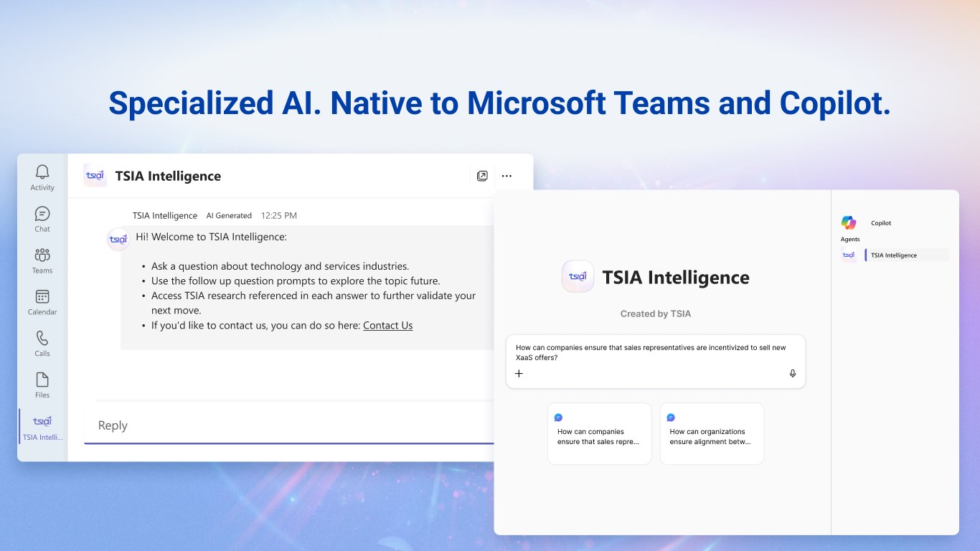Click the 'Specialized AI. Native to Microsoft Teams' headline
The height and width of the screenshot is (551, 980).
click(499, 103)
